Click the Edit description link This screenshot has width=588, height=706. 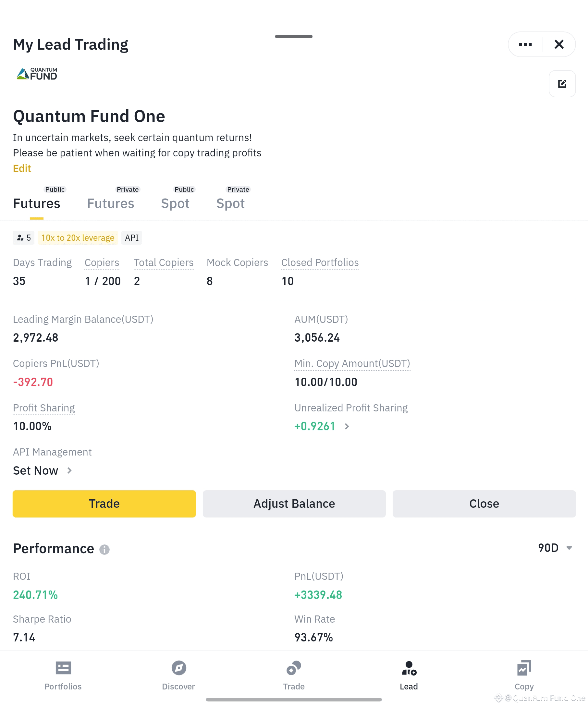coord(22,168)
